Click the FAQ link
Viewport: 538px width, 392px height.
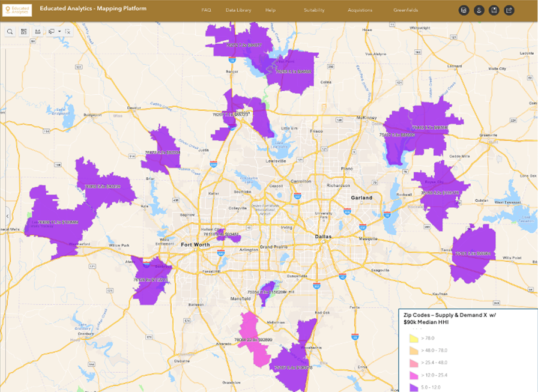[x=206, y=10]
